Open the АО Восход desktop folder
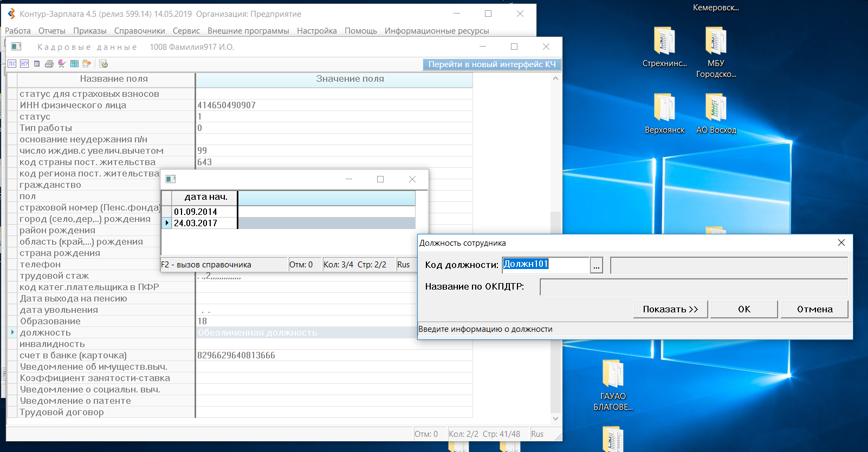This screenshot has height=452, width=868. tap(716, 114)
